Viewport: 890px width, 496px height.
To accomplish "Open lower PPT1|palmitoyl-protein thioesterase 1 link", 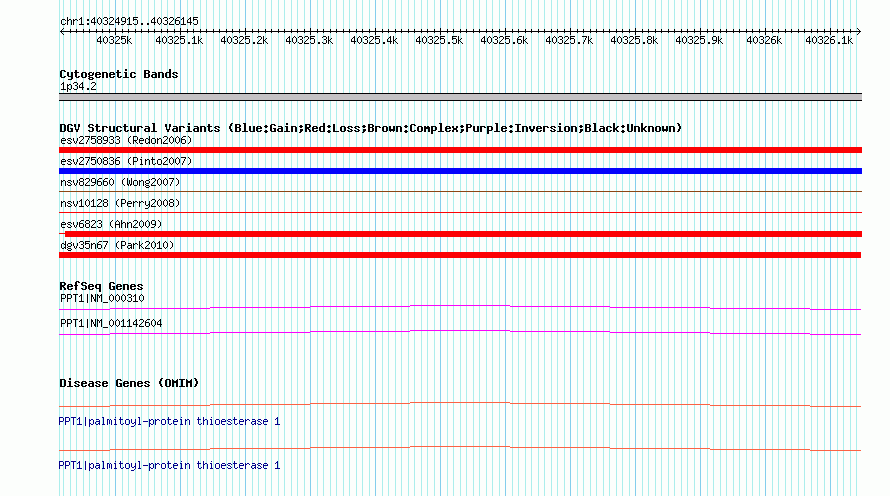I will [169, 465].
